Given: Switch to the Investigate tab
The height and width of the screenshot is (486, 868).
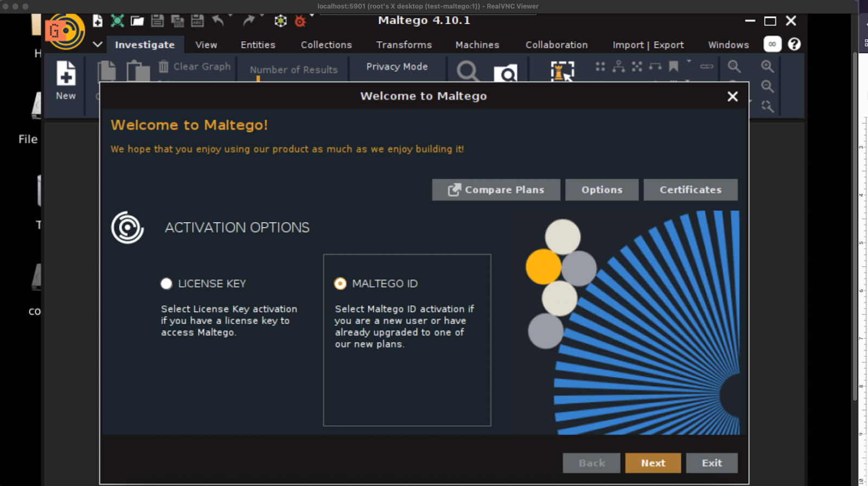Looking at the screenshot, I should [145, 45].
